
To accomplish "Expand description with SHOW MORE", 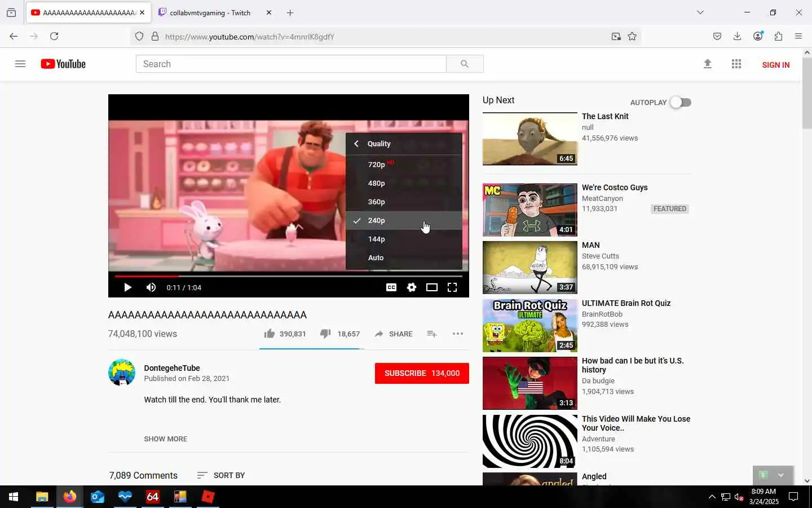I will (165, 439).
